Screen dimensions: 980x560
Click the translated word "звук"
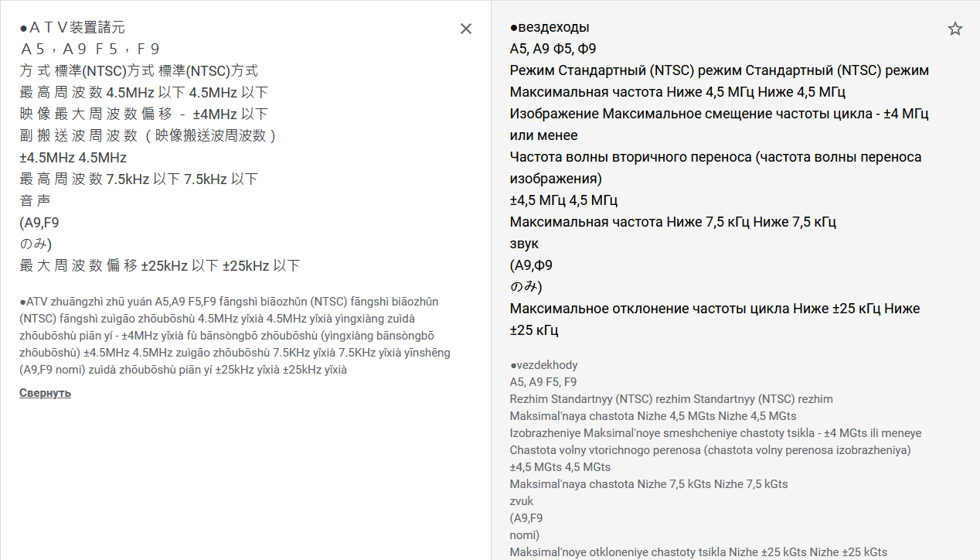point(524,244)
